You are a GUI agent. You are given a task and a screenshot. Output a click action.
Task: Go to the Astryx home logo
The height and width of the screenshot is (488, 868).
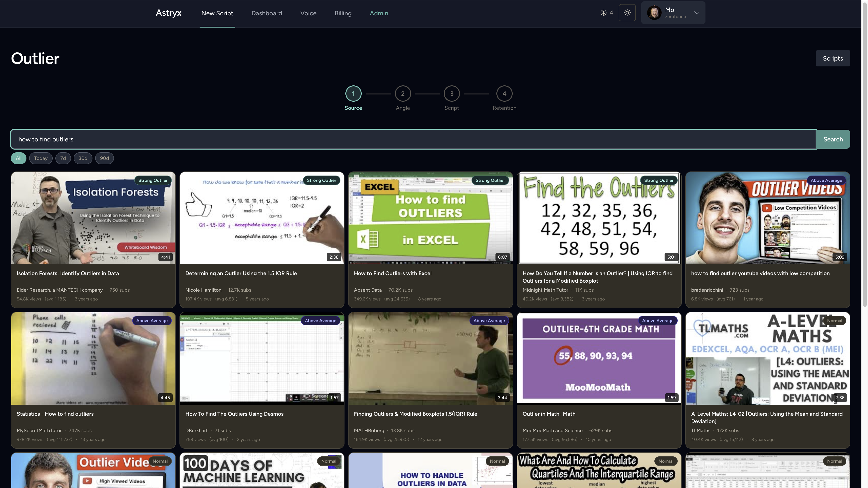(x=168, y=13)
